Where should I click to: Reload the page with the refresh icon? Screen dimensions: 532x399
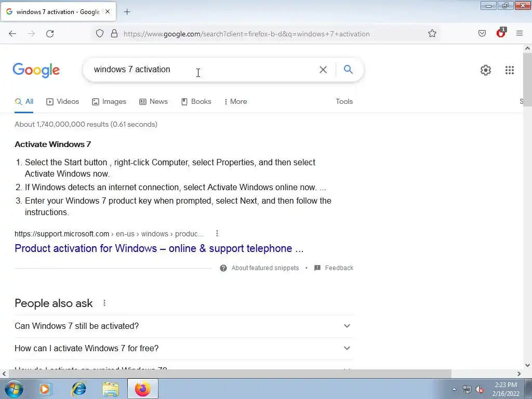point(50,34)
